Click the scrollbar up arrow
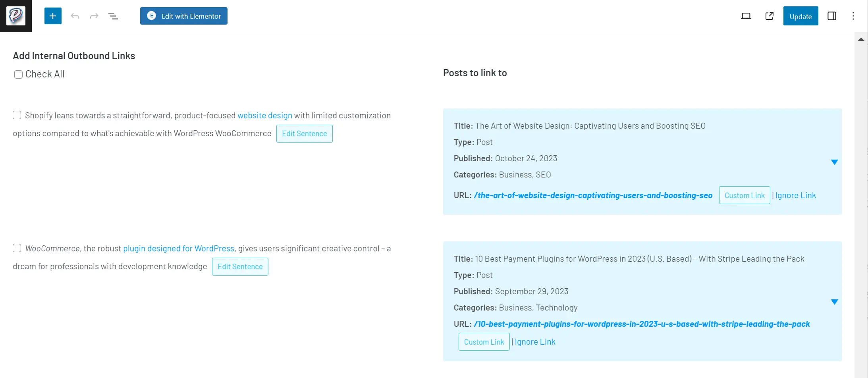This screenshot has height=378, width=868. click(861, 39)
